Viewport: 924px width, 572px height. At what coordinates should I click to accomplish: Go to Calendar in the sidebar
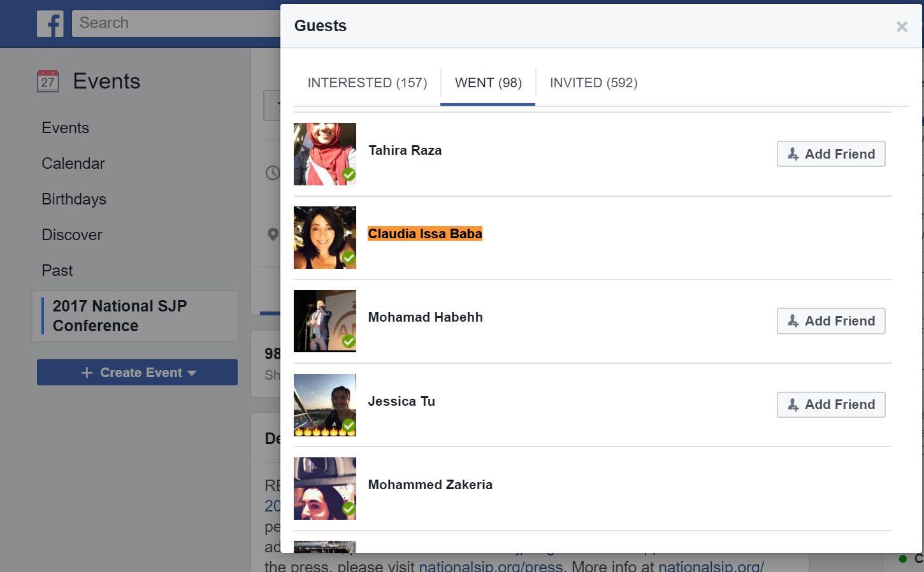[73, 164]
